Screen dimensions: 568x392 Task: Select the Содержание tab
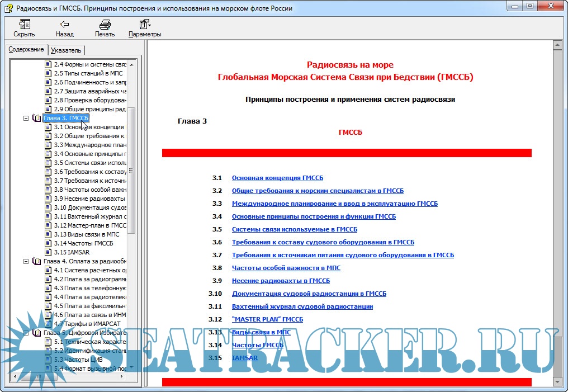(26, 49)
